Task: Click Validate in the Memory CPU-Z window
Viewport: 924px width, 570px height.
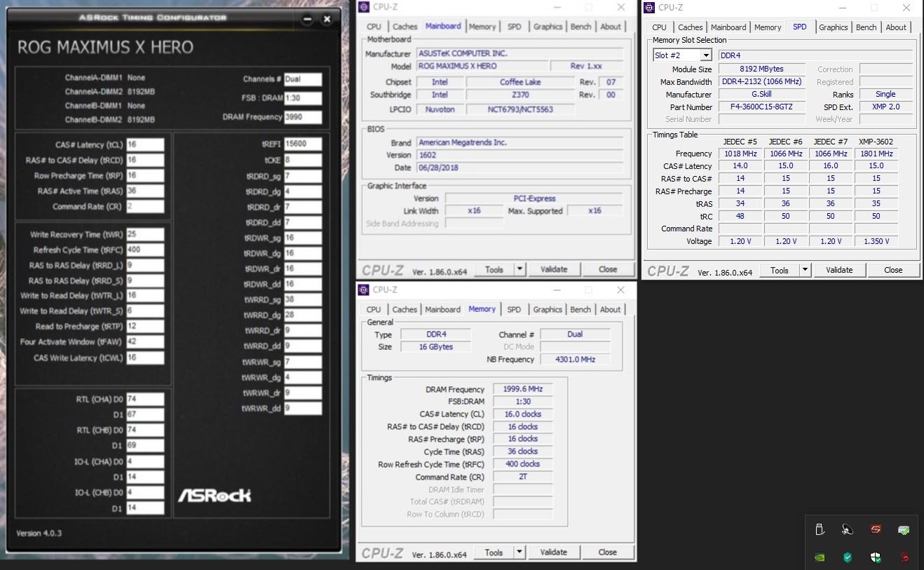Action: [x=554, y=552]
